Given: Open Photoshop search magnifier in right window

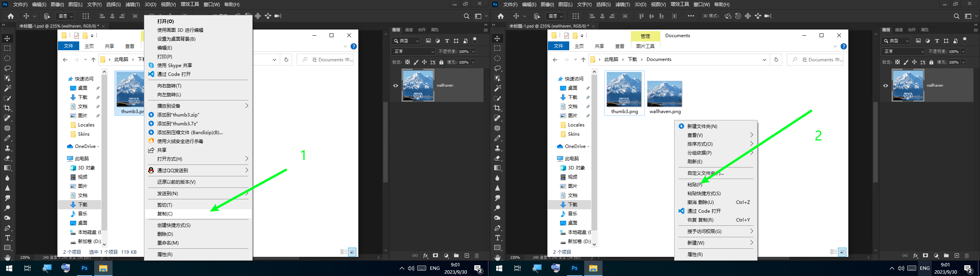Looking at the screenshot, I should point(956,16).
